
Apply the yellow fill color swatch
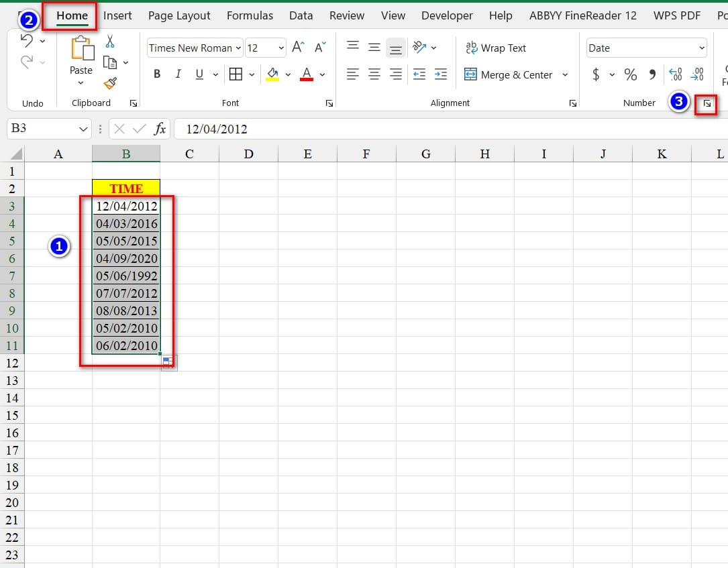[272, 74]
